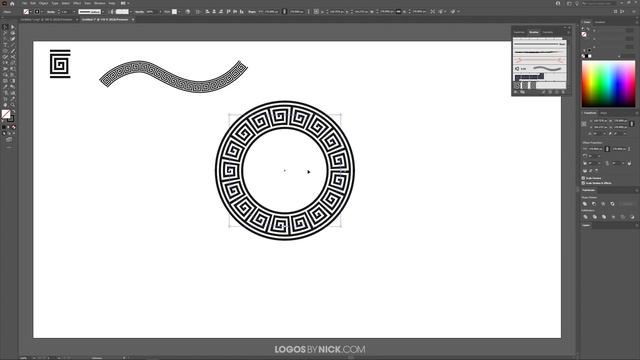Click Stroke label in control bar
This screenshot has width=640, height=360.
click(51, 12)
